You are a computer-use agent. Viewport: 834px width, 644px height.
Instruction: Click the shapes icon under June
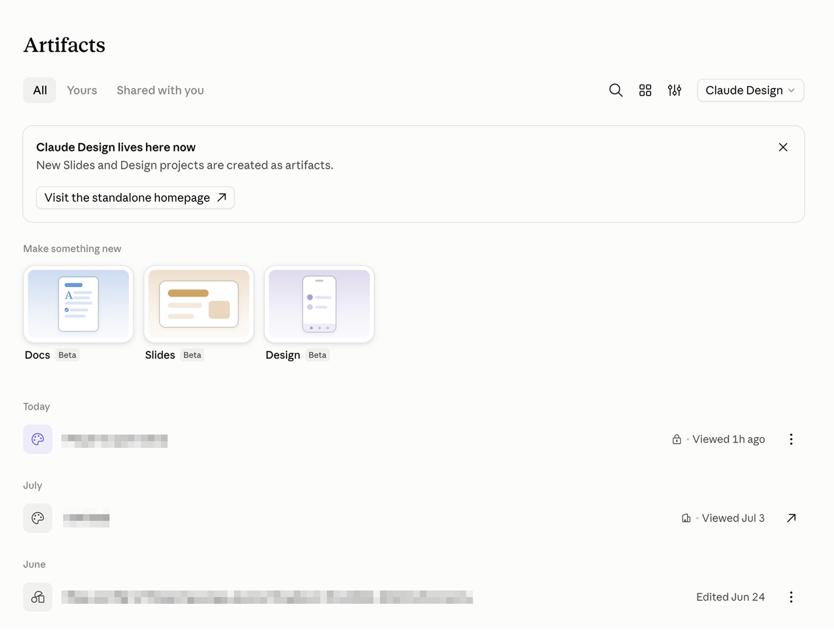[38, 597]
